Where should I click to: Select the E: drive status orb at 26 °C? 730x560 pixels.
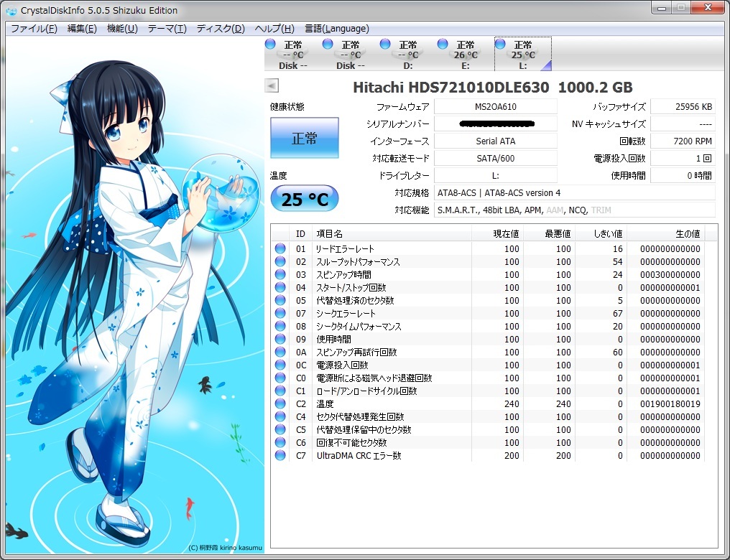point(443,45)
